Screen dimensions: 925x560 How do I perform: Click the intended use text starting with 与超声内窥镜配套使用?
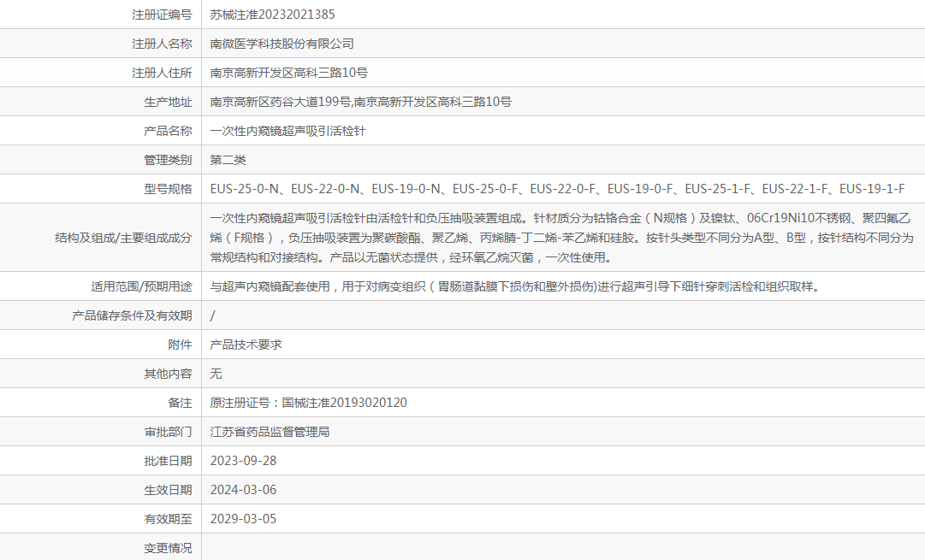coord(514,286)
